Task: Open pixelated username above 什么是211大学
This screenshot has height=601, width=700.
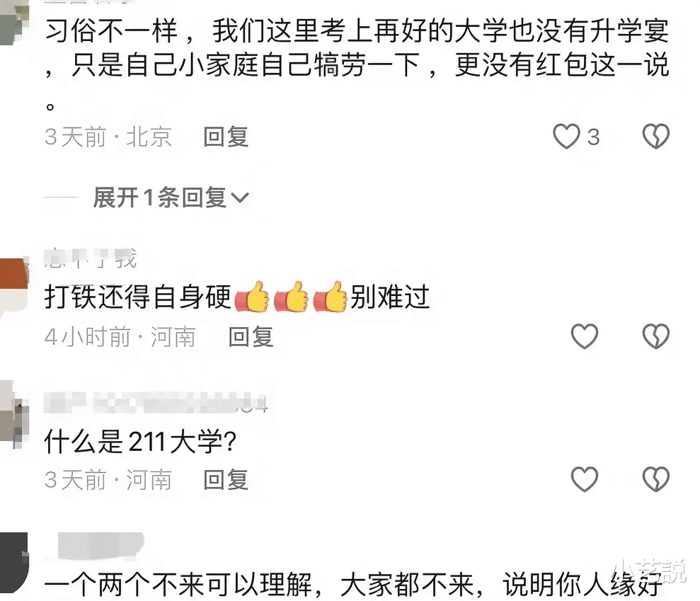Action: [x=156, y=402]
